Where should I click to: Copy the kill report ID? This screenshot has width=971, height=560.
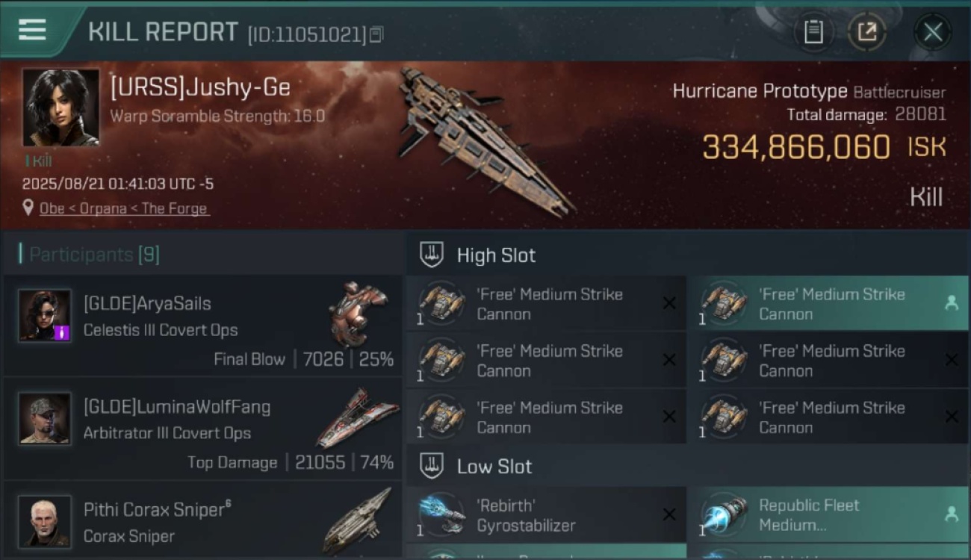click(x=376, y=34)
